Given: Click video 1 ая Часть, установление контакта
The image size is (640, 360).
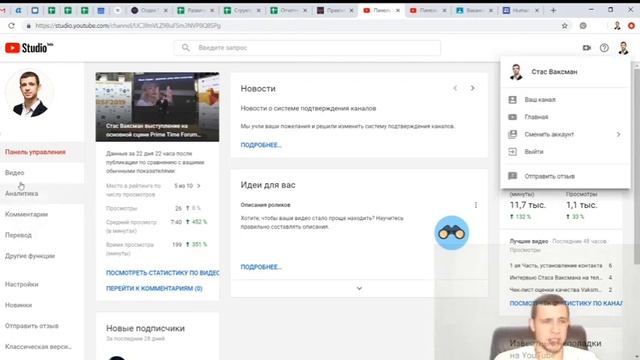Looking at the screenshot, I should 556,266.
